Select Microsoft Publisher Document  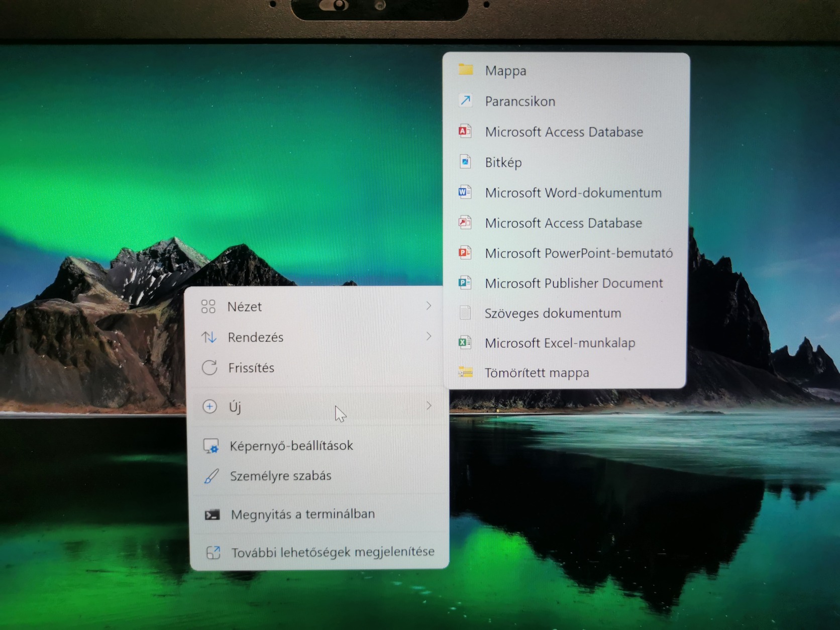pyautogui.click(x=566, y=283)
